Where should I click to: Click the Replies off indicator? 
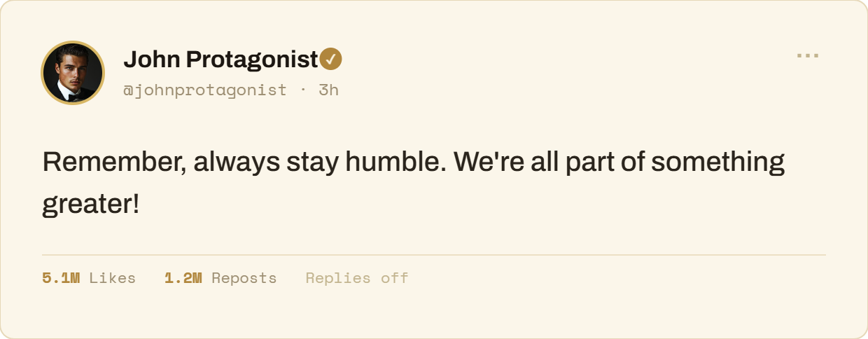[357, 278]
